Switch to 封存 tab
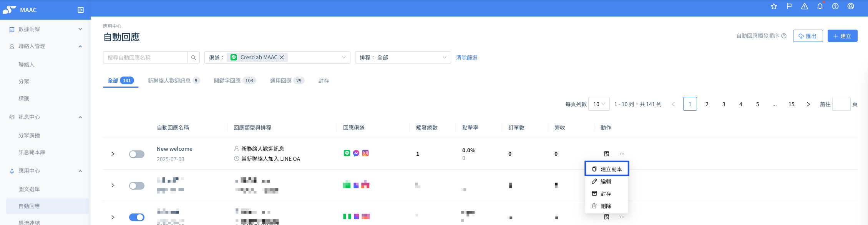868x225 pixels. 324,80
